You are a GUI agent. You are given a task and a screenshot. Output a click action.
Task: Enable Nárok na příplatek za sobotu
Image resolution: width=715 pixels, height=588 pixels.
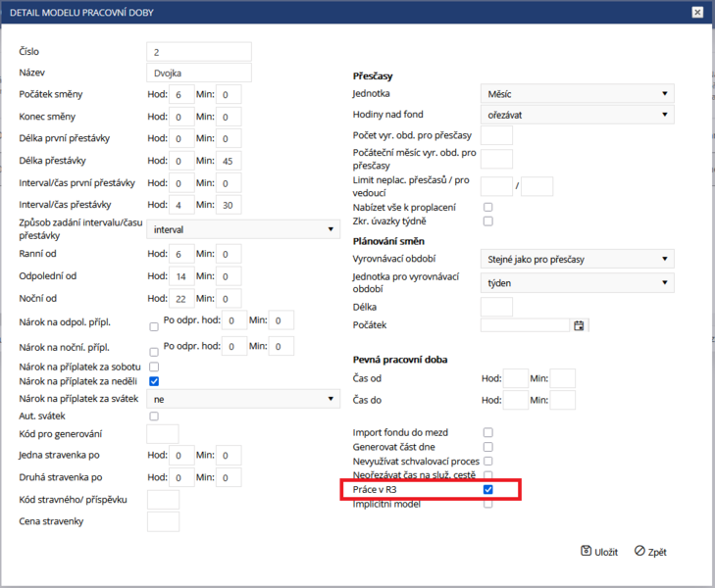(x=154, y=367)
